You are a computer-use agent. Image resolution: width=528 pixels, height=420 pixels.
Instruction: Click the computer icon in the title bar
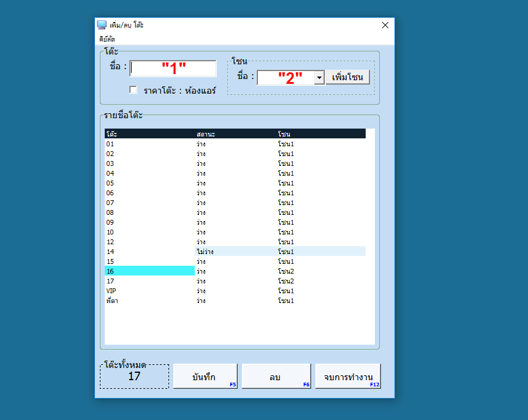pos(102,25)
